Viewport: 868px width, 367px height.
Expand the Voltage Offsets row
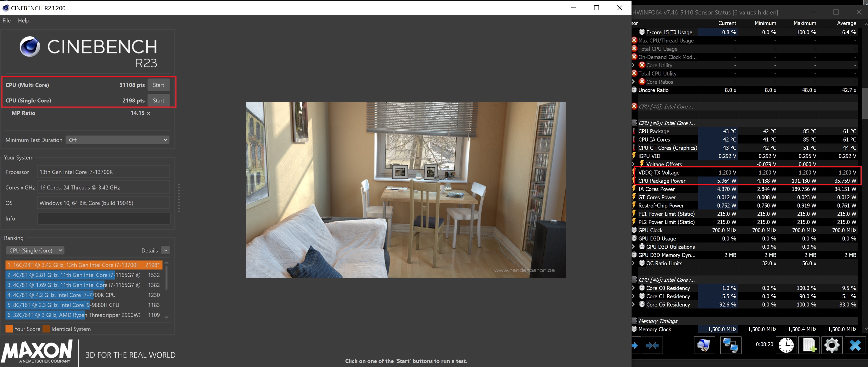pyautogui.click(x=633, y=164)
